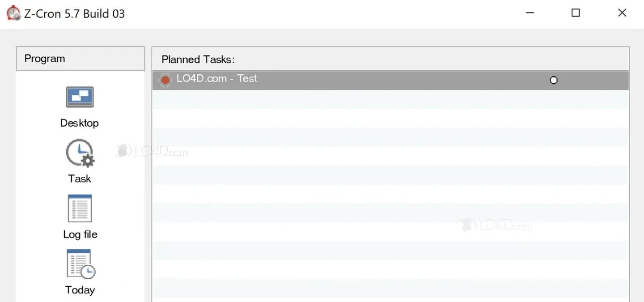Image resolution: width=644 pixels, height=302 pixels.
Task: Maximize the Z-Cron window
Action: click(576, 13)
